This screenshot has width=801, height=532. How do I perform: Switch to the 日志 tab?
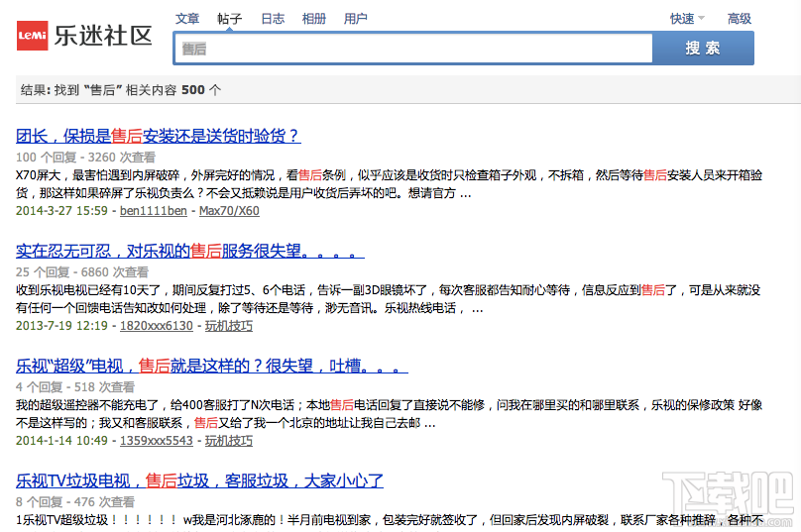[x=273, y=19]
